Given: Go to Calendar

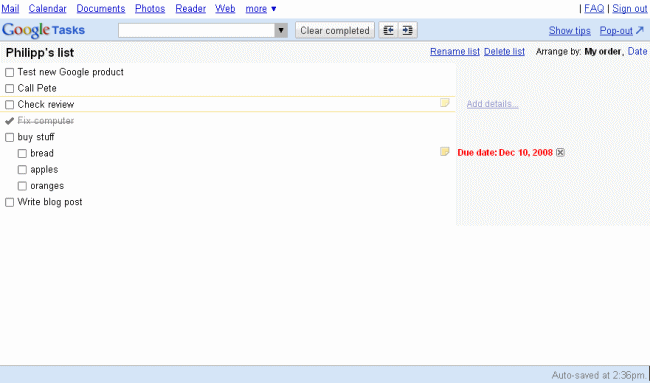Looking at the screenshot, I should 47,9.
